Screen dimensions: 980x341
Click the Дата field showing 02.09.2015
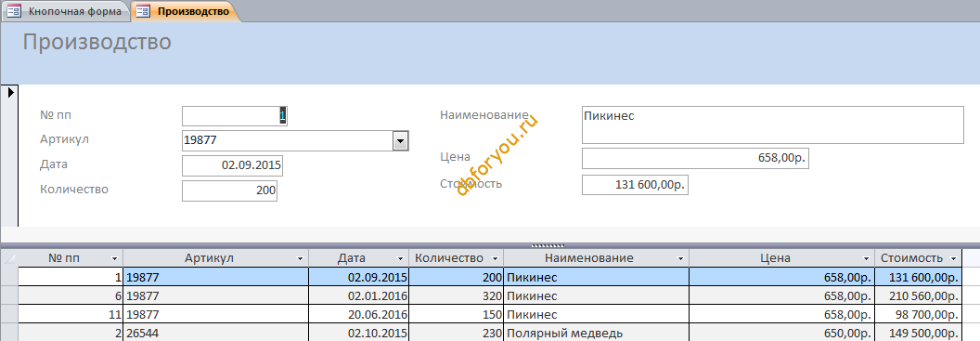coord(232,165)
